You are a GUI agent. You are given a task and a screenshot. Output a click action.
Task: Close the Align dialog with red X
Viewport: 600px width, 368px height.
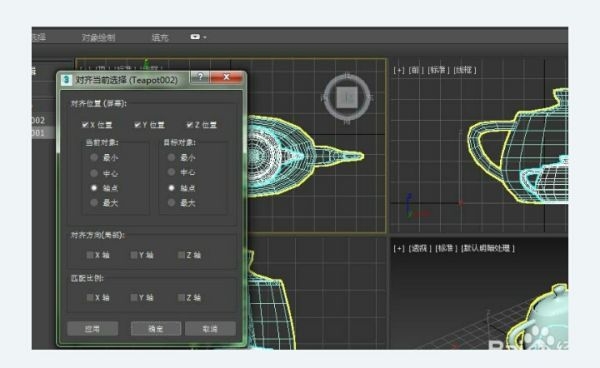pyautogui.click(x=226, y=77)
